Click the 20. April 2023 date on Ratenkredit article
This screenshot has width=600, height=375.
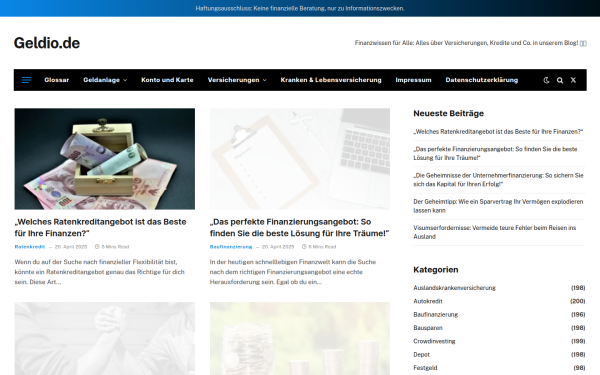[71, 247]
